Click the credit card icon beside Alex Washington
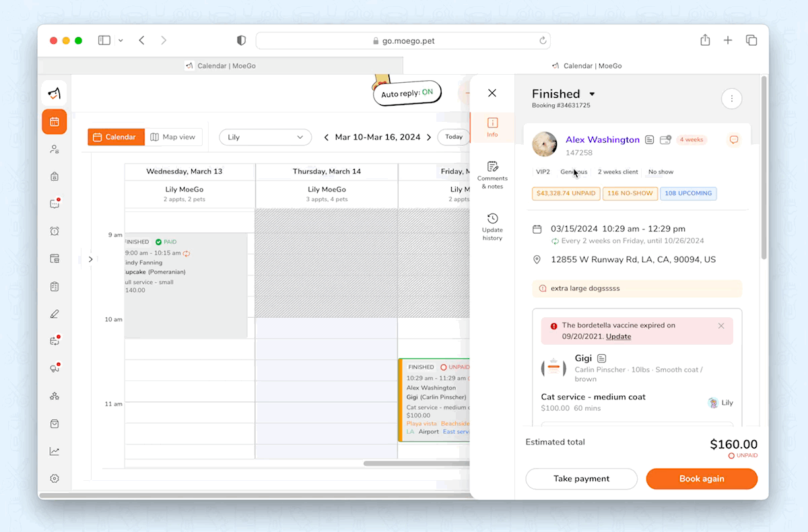Viewport: 808px width, 532px height. [666, 140]
